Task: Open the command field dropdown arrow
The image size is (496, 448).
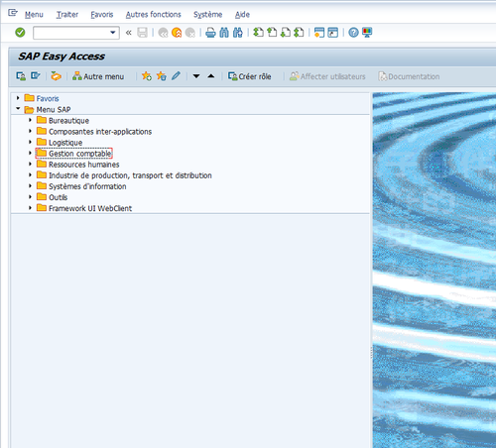Action: [x=113, y=33]
